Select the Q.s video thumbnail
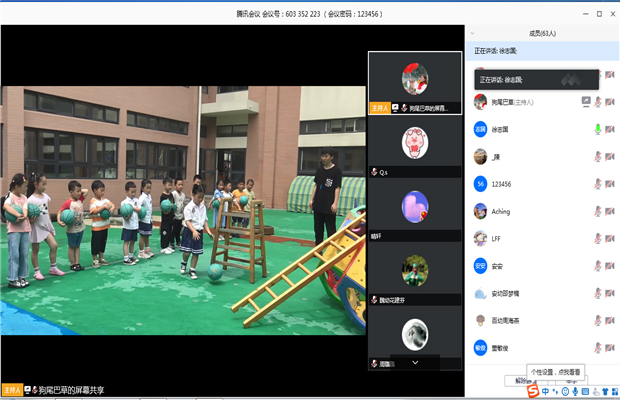Screen dimensions: 620x400 pyautogui.click(x=415, y=145)
